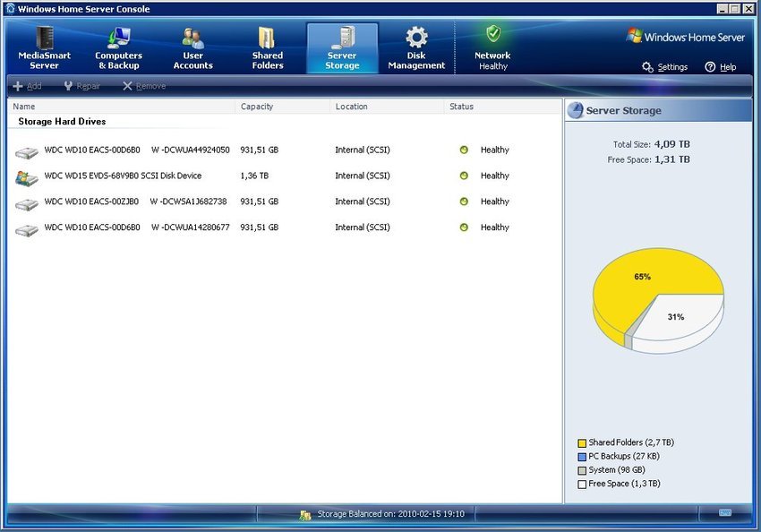The width and height of the screenshot is (761, 532).
Task: Select the drive icon for WD10 EACS-00ZJB0
Action: tap(27, 204)
